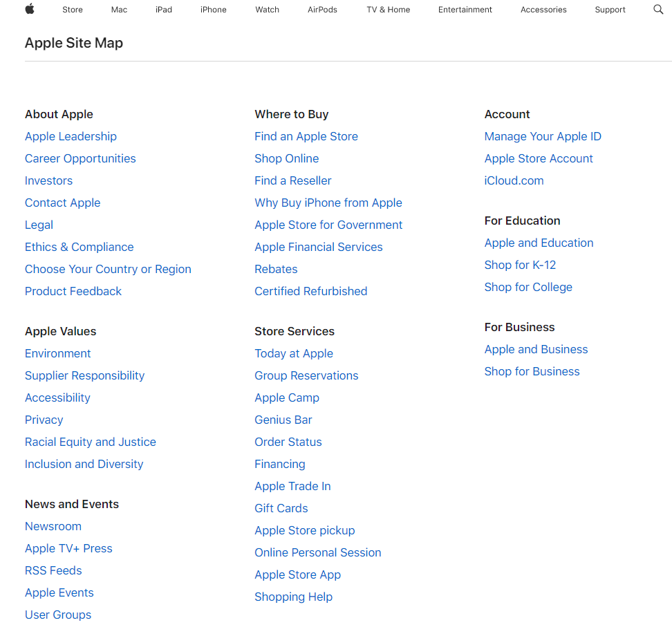Open the Career Opportunities link
This screenshot has height=636, width=672.
pyautogui.click(x=80, y=158)
